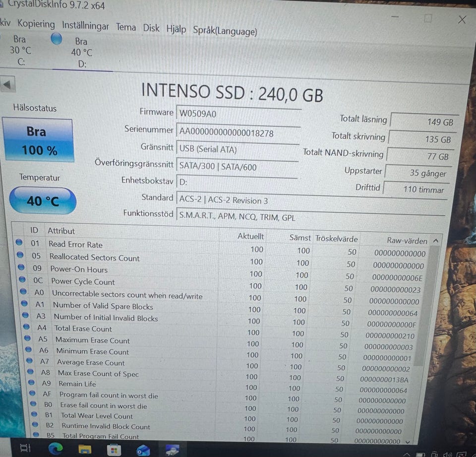The height and width of the screenshot is (457, 476).
Task: Click the scroll down arrow of attribute list
Action: [x=408, y=442]
